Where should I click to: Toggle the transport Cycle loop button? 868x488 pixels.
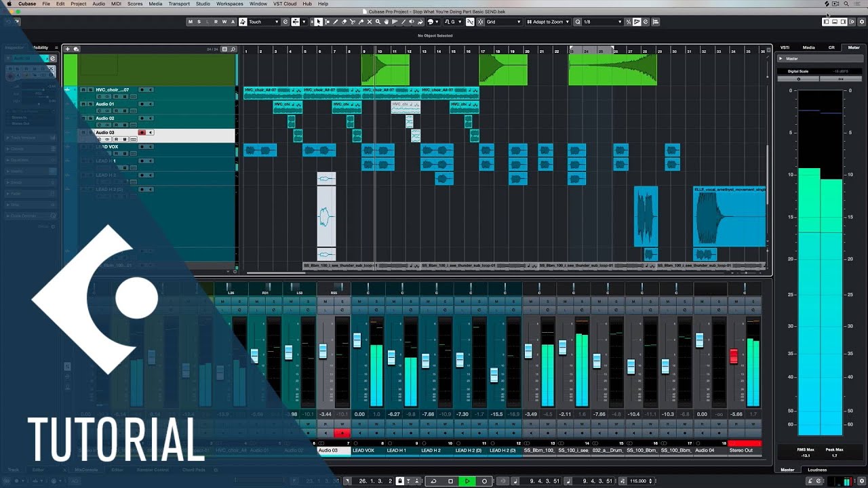click(x=434, y=481)
